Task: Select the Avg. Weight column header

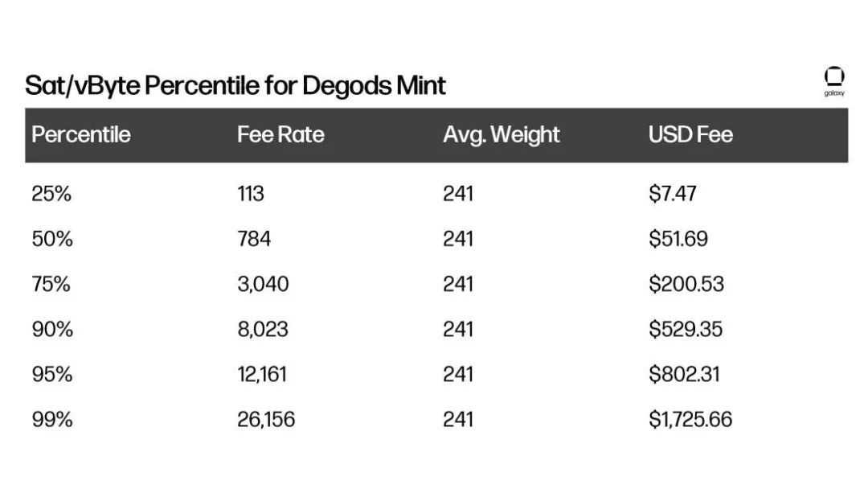Action: (x=501, y=134)
